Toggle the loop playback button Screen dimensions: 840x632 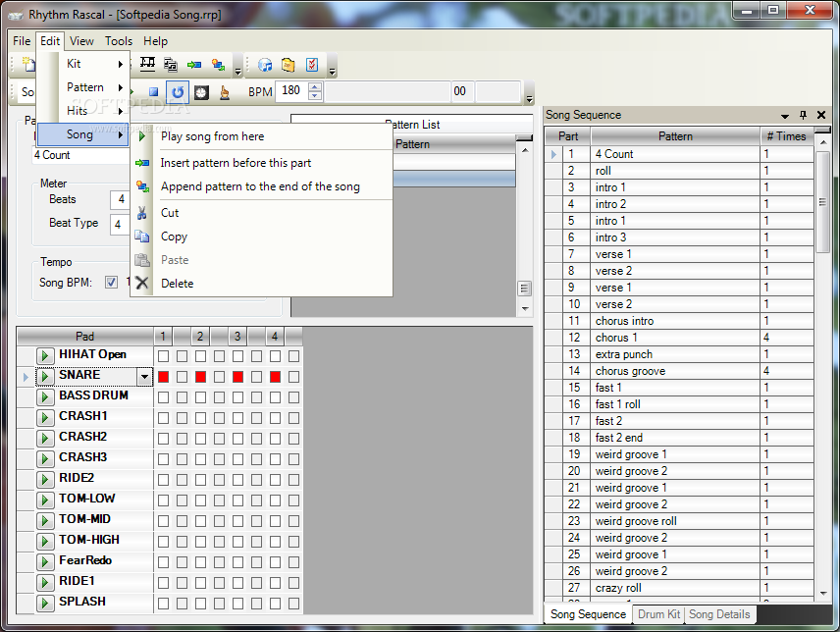click(178, 92)
